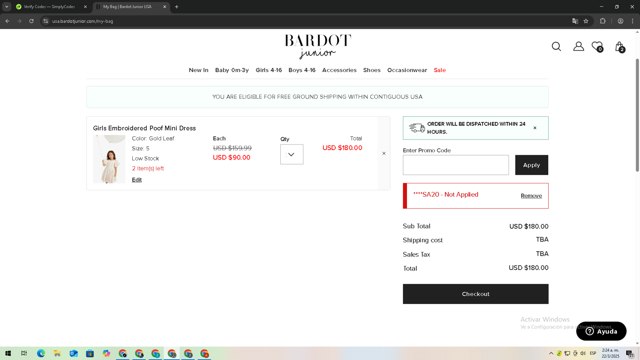Click the ESP language indicator
The image size is (640, 360).
593,353
